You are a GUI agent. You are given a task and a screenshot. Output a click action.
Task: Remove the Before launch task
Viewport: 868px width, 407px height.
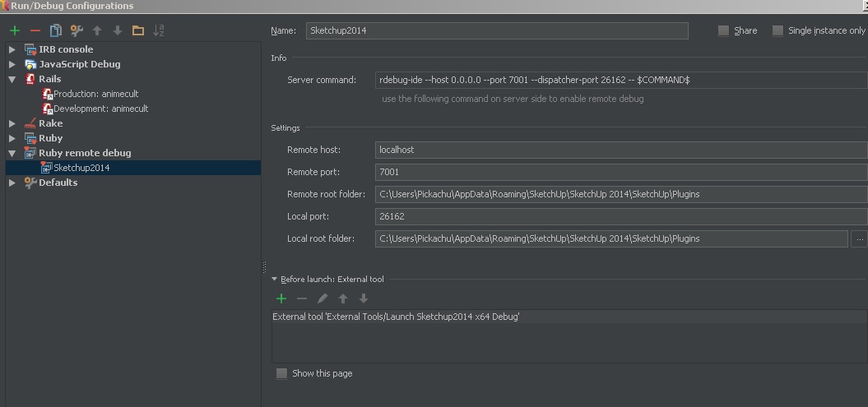302,298
